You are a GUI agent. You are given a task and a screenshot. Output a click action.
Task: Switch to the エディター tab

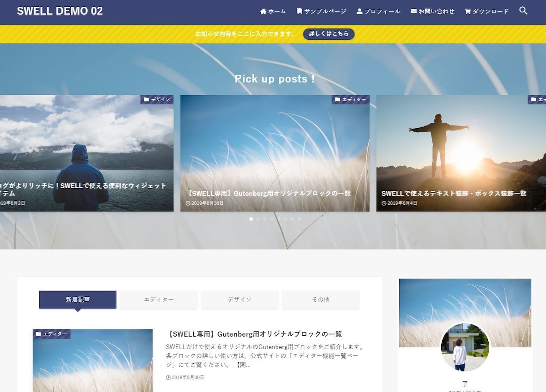pos(159,299)
